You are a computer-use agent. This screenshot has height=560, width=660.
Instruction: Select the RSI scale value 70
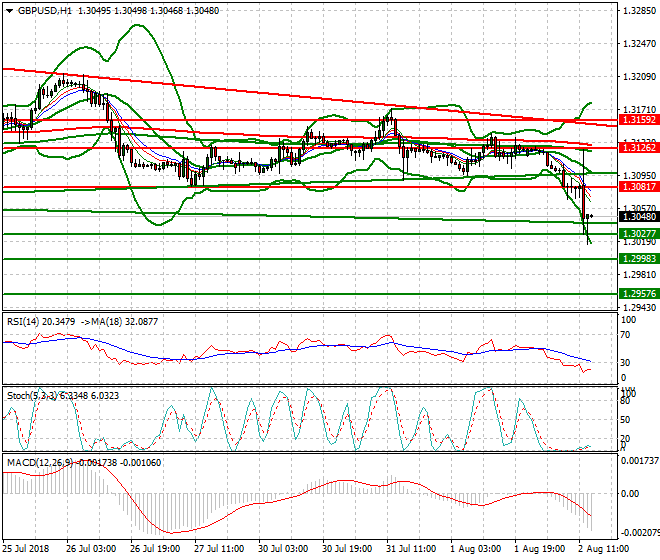[x=626, y=335]
